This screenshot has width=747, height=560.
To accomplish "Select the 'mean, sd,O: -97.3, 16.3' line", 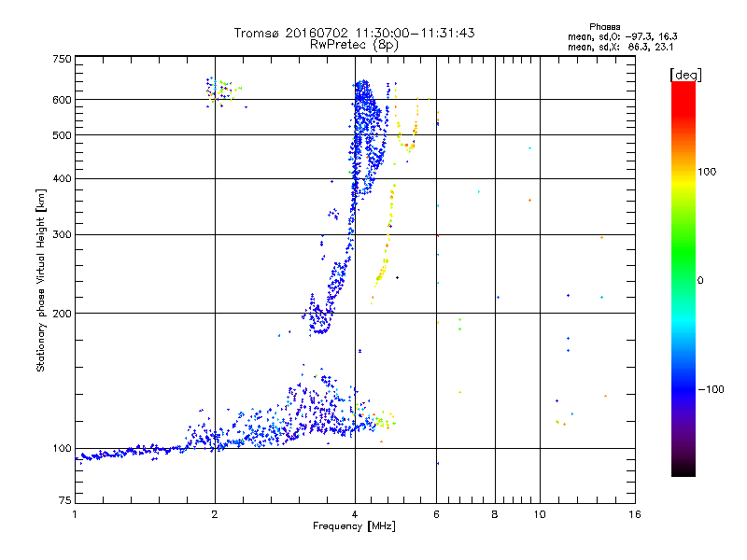I will (622, 36).
